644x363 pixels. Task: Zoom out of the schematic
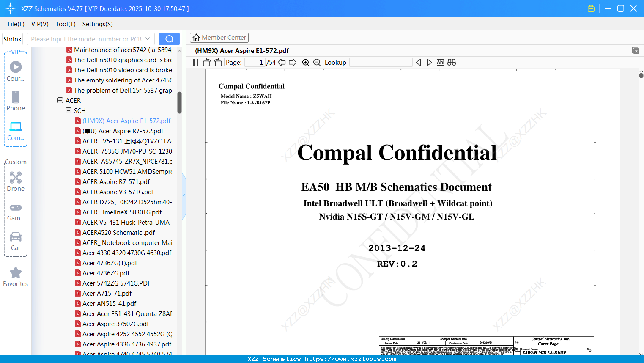[x=317, y=62]
